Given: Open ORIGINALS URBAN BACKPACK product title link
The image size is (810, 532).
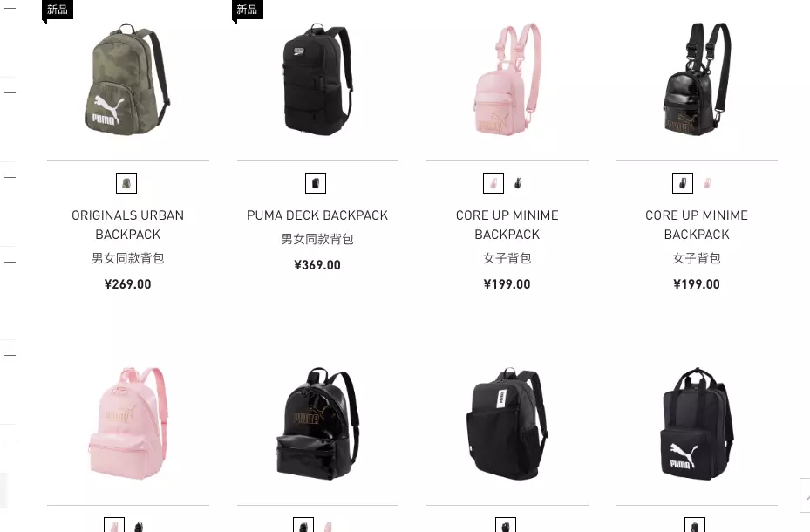Looking at the screenshot, I should tap(127, 225).
